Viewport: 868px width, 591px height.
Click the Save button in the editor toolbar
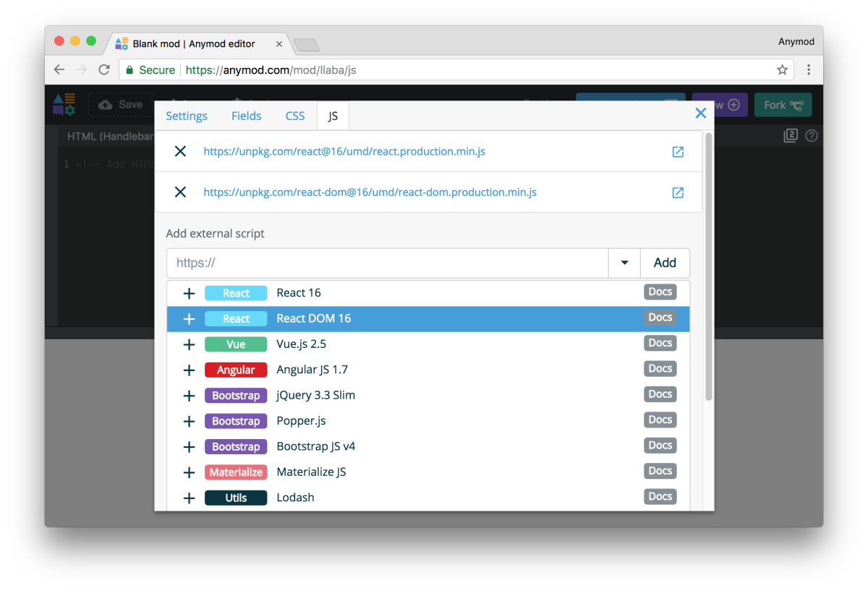coord(121,105)
